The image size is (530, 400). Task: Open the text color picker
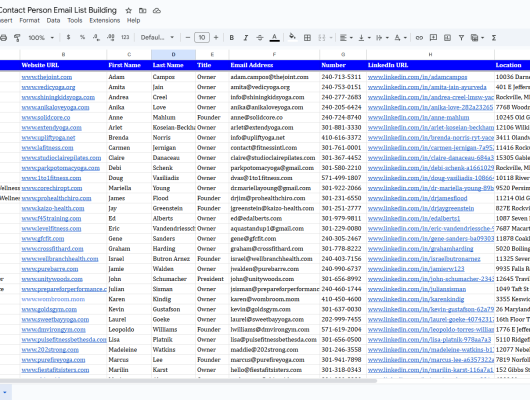(274, 38)
